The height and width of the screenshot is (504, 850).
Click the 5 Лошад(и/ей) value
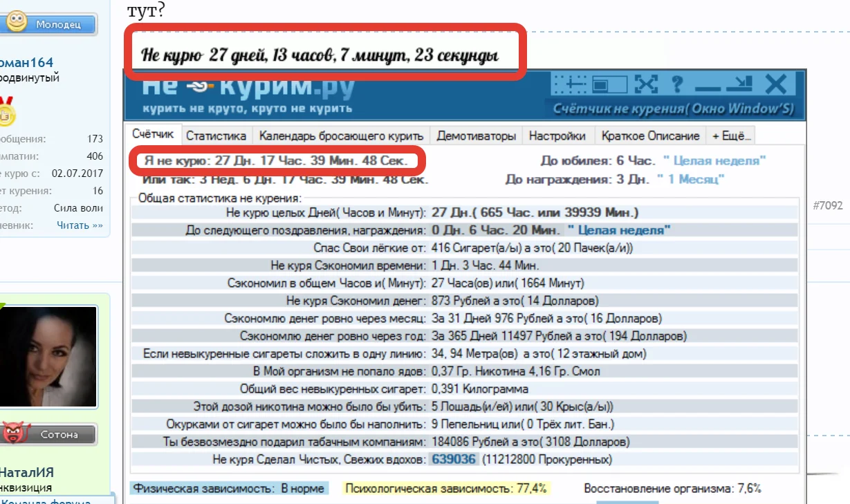click(522, 407)
